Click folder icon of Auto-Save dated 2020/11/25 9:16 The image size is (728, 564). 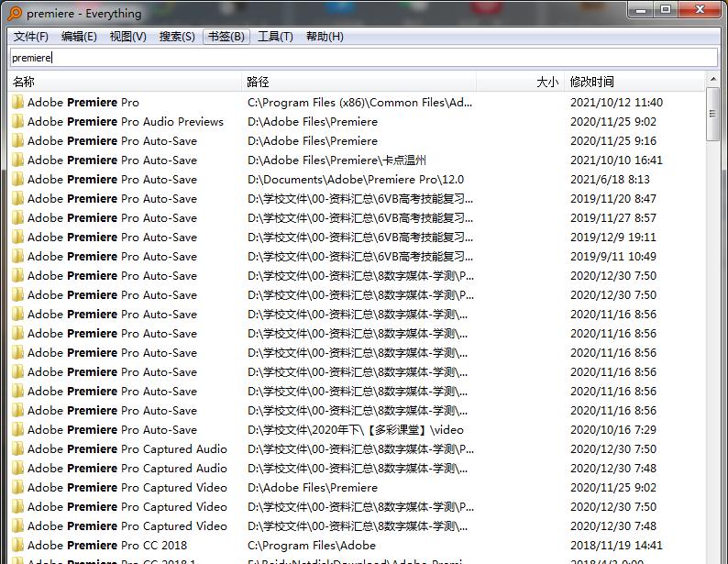[x=17, y=140]
